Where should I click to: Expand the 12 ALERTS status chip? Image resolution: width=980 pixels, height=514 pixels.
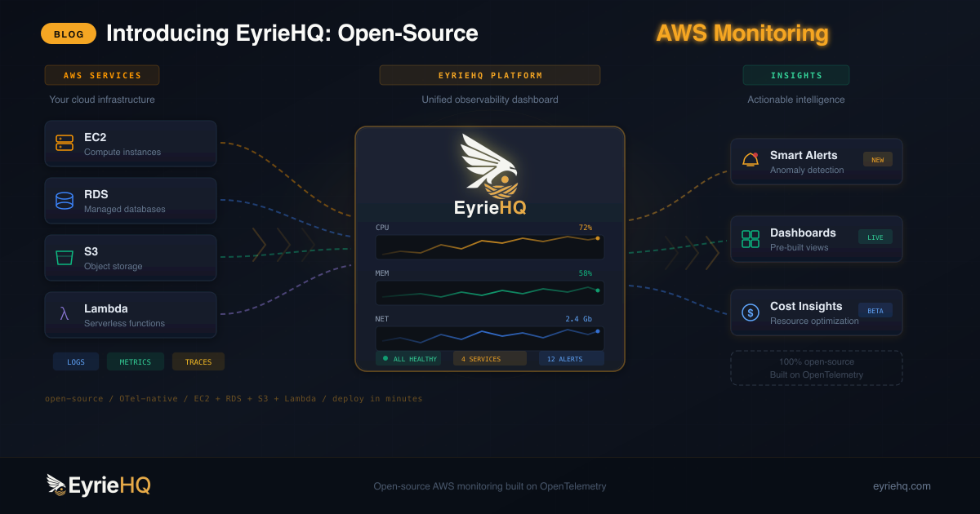coord(570,357)
